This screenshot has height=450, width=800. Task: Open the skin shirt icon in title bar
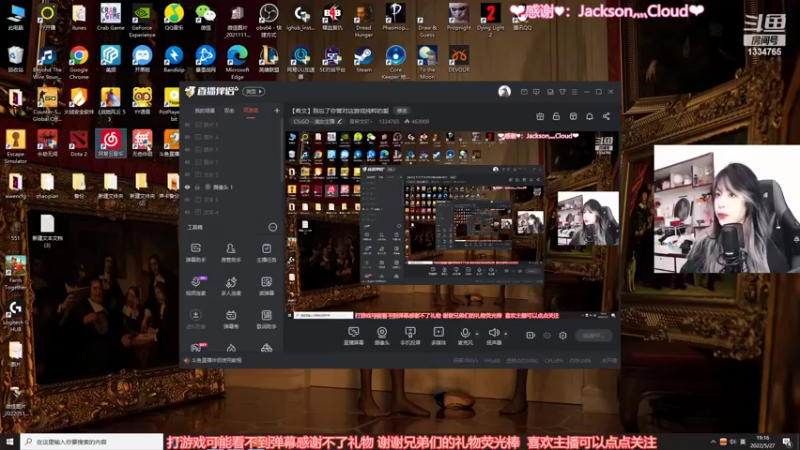click(562, 92)
